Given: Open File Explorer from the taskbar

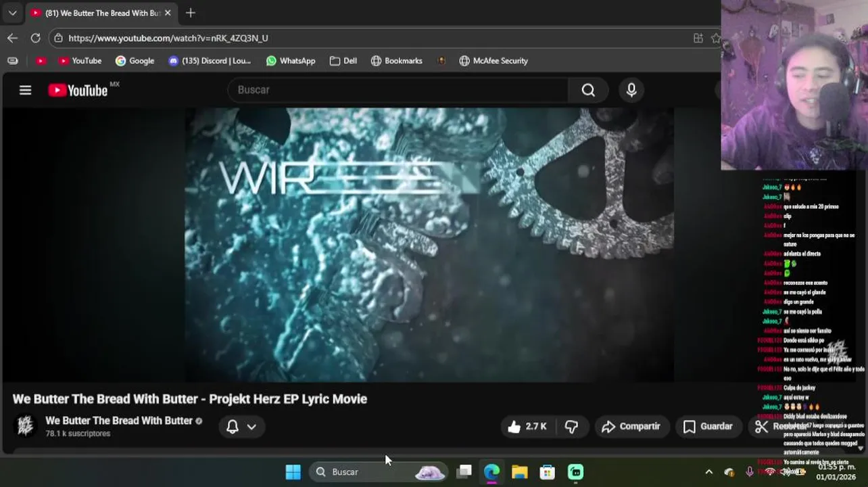Looking at the screenshot, I should pyautogui.click(x=519, y=471).
